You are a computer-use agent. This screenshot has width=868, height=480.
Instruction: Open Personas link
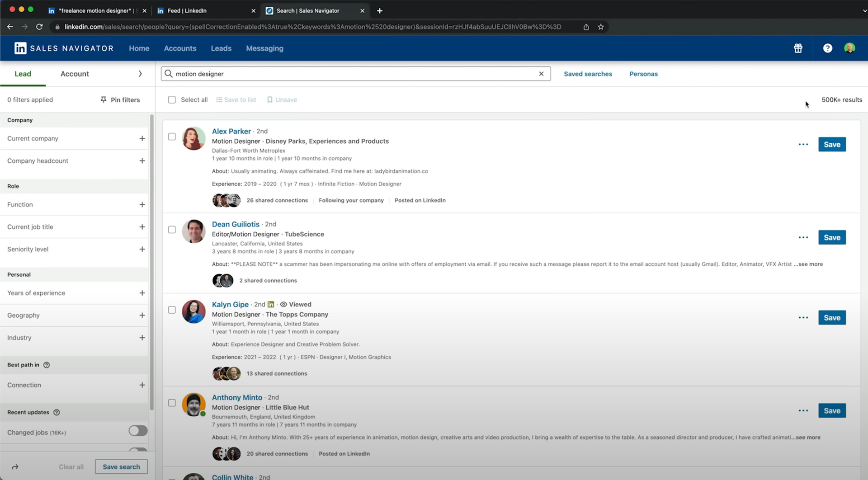click(643, 74)
